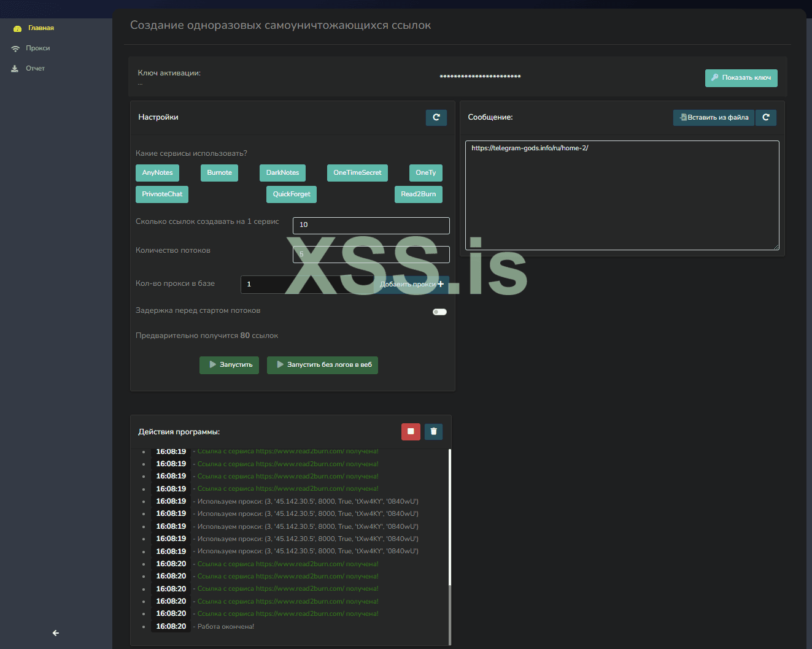Click the Вставить из файла button
The width and height of the screenshot is (812, 649).
coord(713,118)
